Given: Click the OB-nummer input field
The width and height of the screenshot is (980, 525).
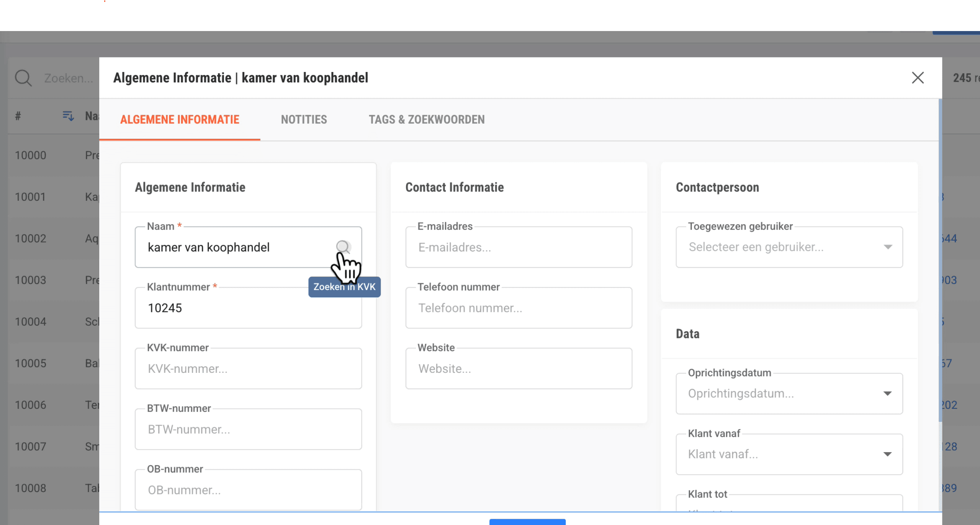Looking at the screenshot, I should click(x=248, y=490).
